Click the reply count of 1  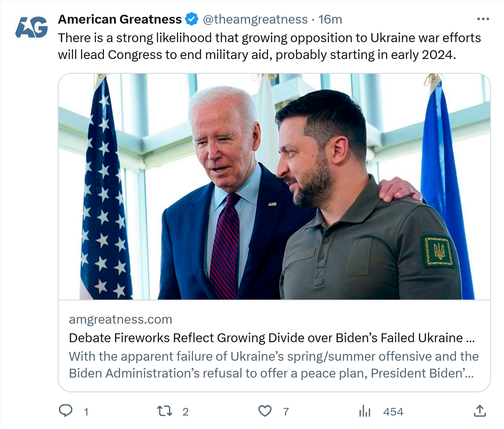point(86,412)
